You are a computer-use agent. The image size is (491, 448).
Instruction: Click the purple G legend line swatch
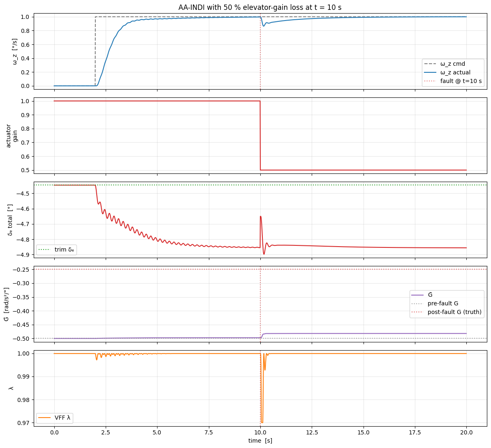(417, 295)
